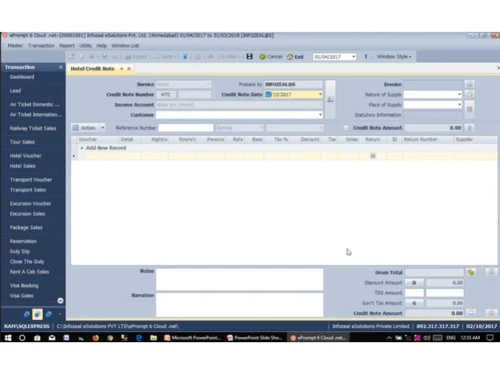Screen dimensions: 500x375
Task: Open the Windows Start menu
Action: (x=8, y=338)
